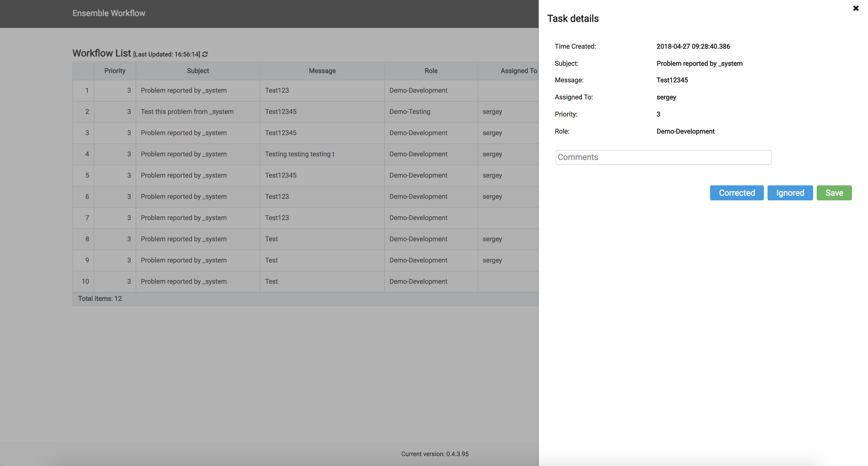Click the Demo-Testing role cell
The width and height of the screenshot is (868, 466).
point(409,112)
